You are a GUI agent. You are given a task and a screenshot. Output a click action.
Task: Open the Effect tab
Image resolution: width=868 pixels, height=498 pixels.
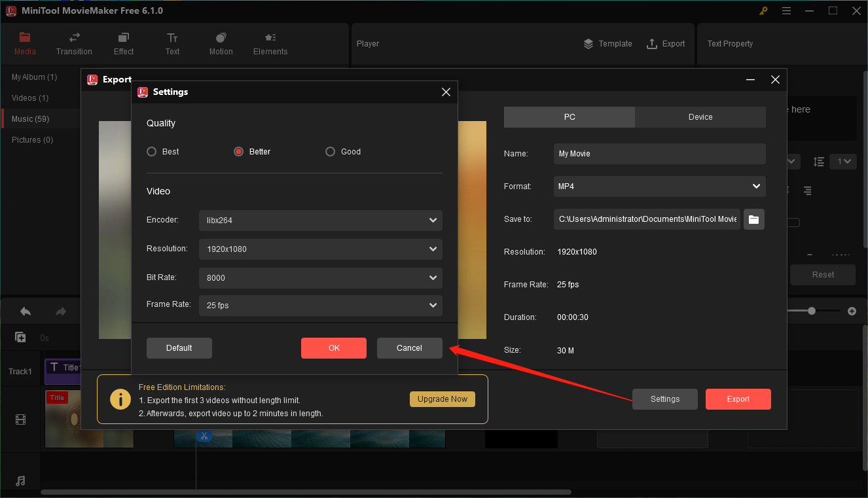click(x=124, y=44)
